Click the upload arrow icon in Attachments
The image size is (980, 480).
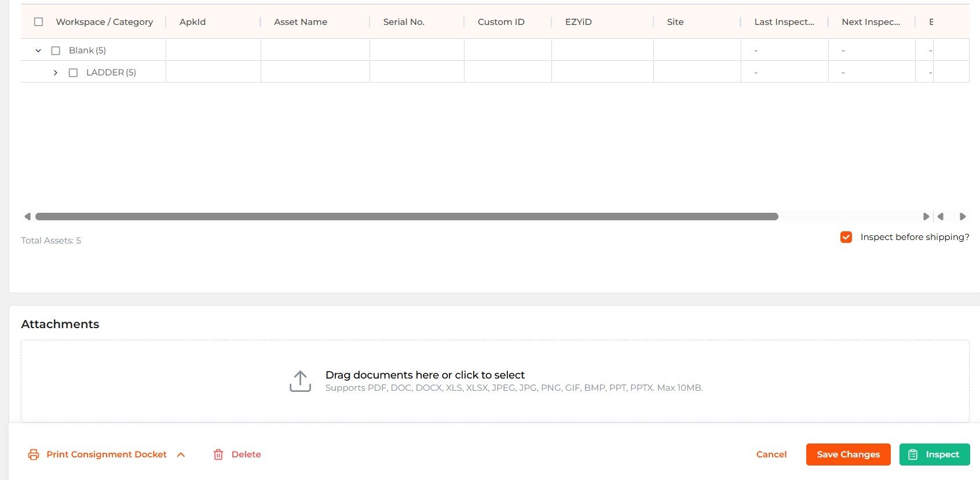(300, 381)
